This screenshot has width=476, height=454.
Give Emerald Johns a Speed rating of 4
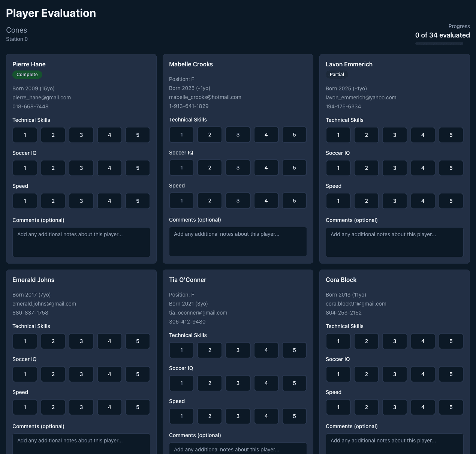(109, 407)
